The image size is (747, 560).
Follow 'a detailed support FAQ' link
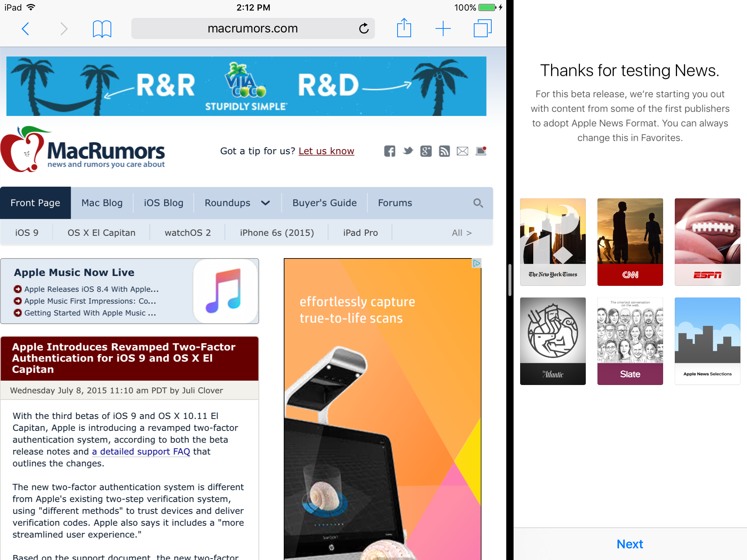coord(141,451)
